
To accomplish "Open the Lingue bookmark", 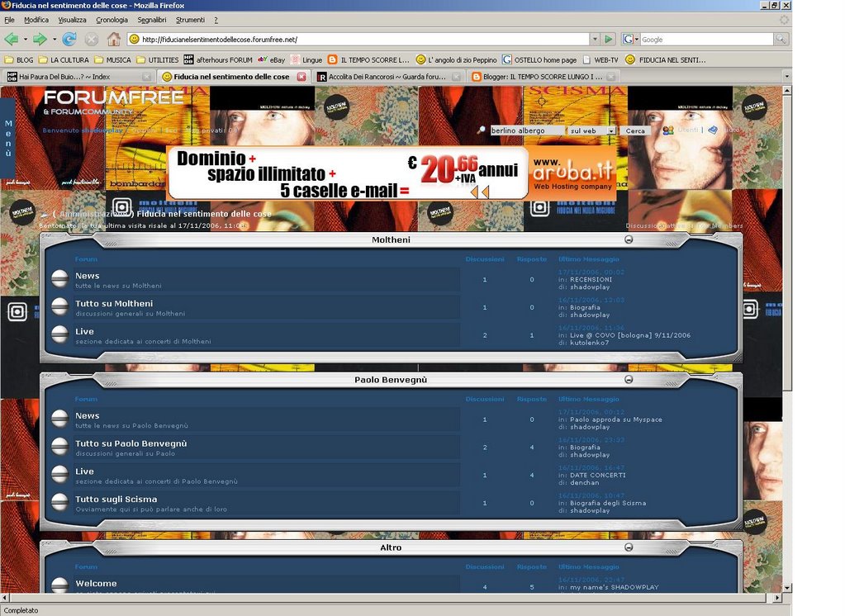I will pos(306,59).
